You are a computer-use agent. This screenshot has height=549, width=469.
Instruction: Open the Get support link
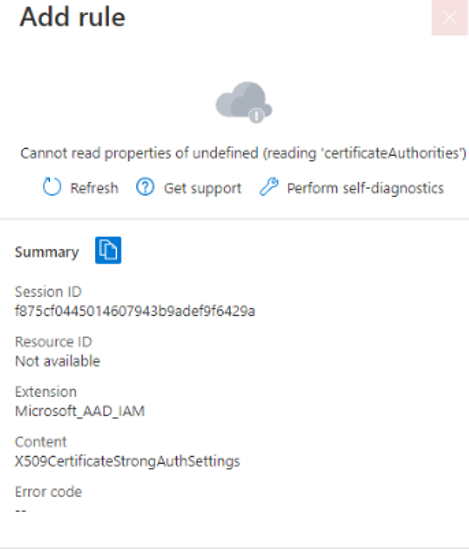[203, 188]
